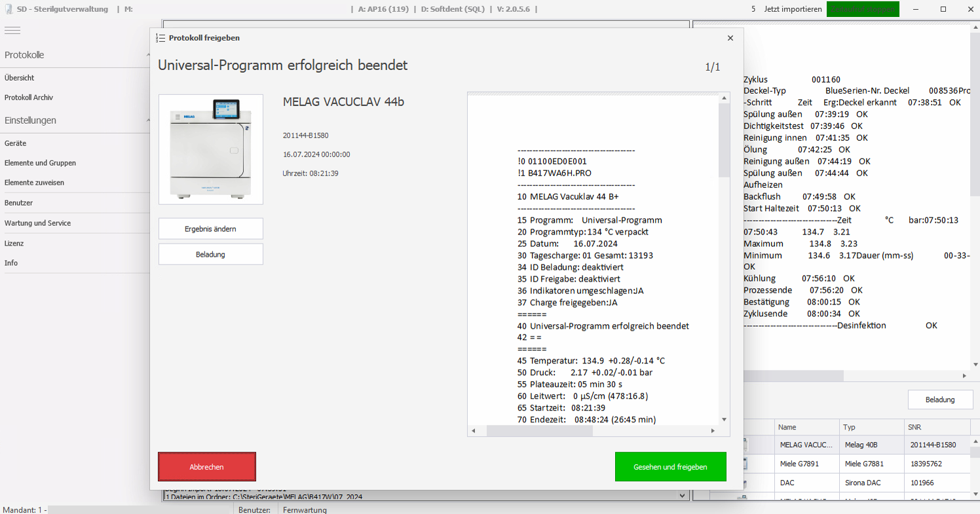Click Beladung in the main window's right panel
980x514 pixels.
tap(940, 399)
